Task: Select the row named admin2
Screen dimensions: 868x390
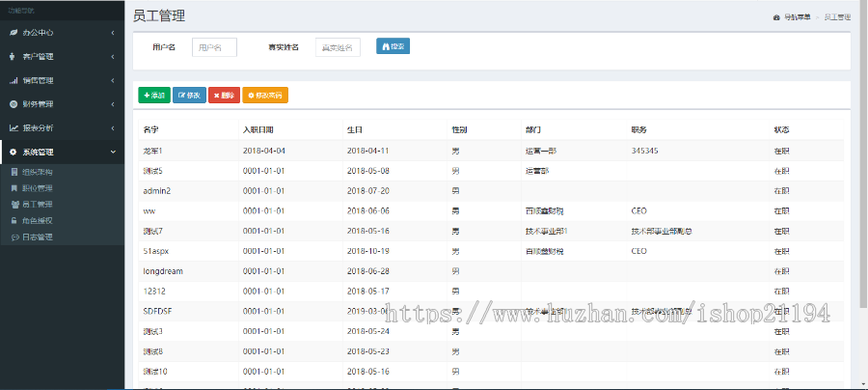Action: point(491,190)
